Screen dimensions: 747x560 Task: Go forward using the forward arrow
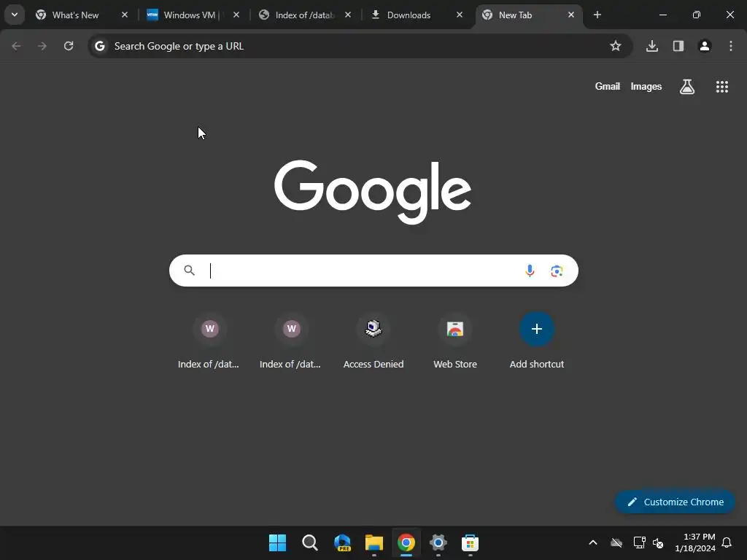[42, 46]
